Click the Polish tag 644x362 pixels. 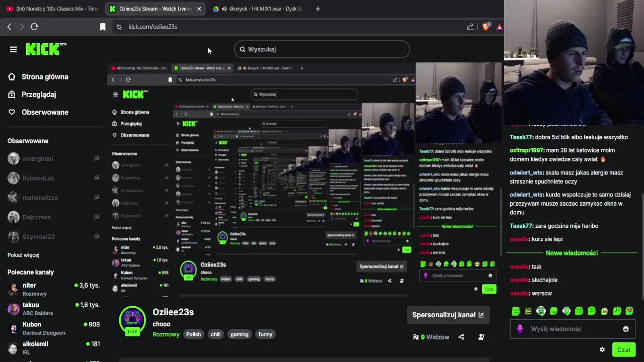193,334
